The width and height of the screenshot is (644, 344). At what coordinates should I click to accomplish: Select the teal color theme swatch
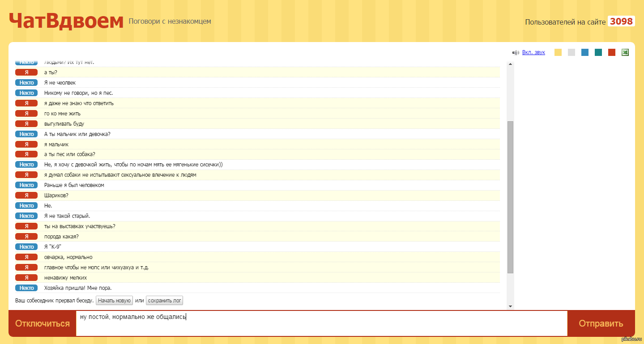click(x=598, y=52)
